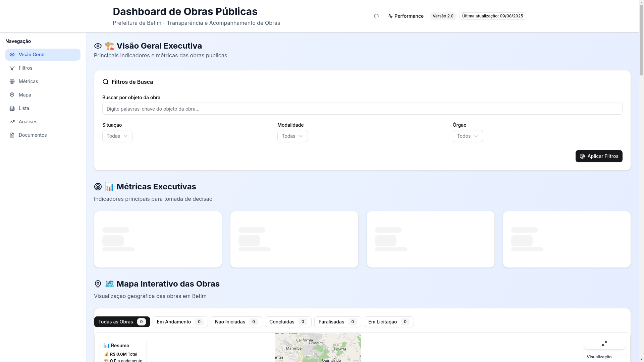The image size is (644, 362).
Task: Click the fullscreen expand icon on map
Action: (604, 344)
